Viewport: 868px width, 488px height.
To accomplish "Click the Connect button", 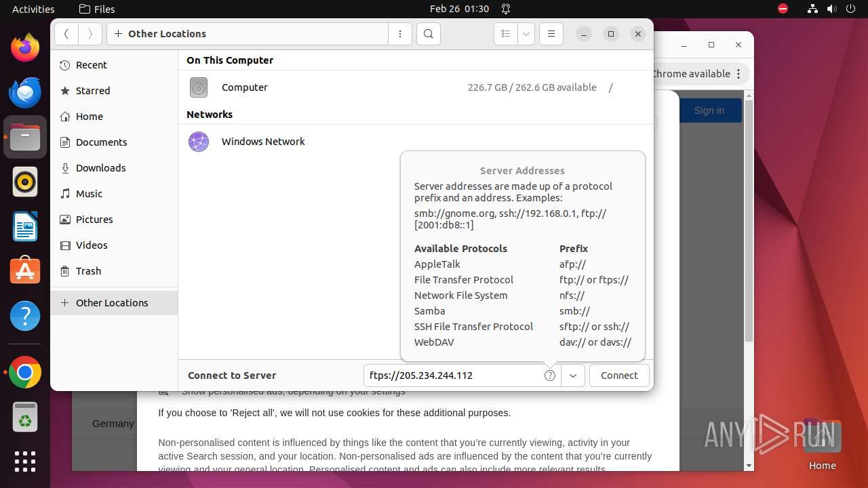I will pyautogui.click(x=619, y=375).
